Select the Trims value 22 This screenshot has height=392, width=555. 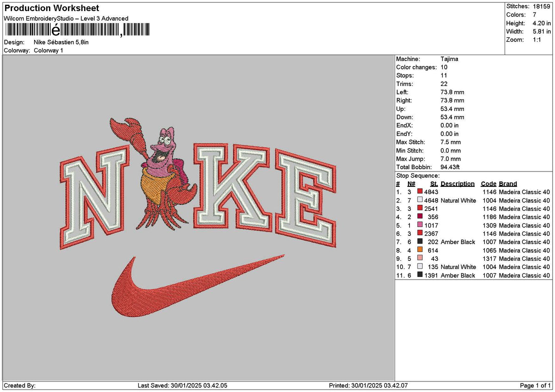(444, 84)
